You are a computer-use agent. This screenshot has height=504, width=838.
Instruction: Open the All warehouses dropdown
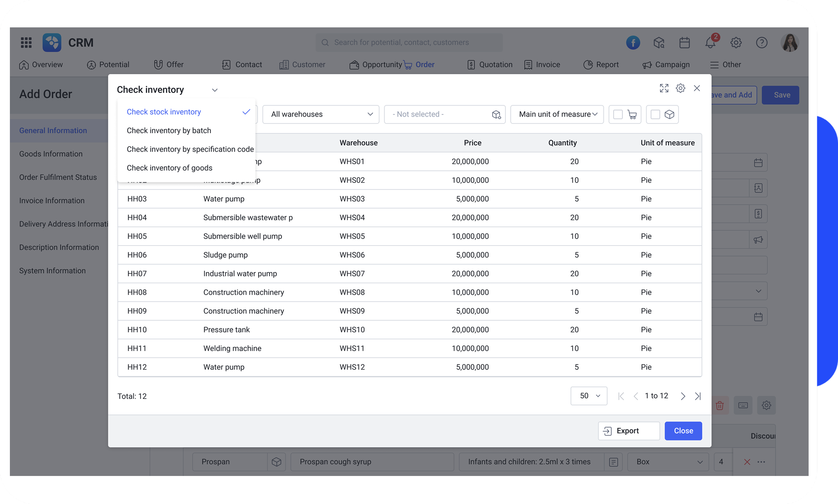(x=321, y=114)
